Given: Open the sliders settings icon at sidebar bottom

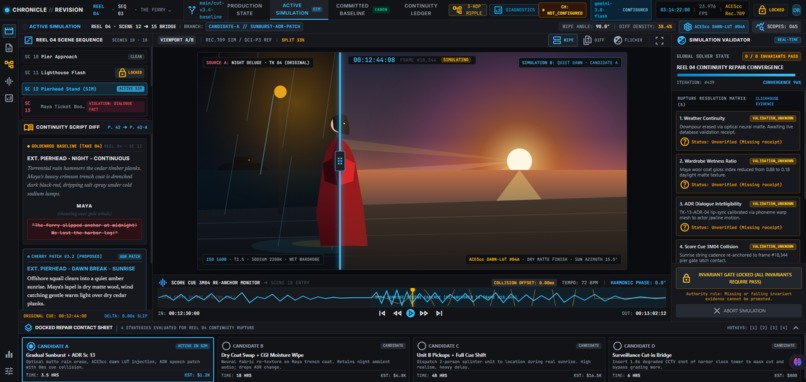Looking at the screenshot, I should (9, 371).
